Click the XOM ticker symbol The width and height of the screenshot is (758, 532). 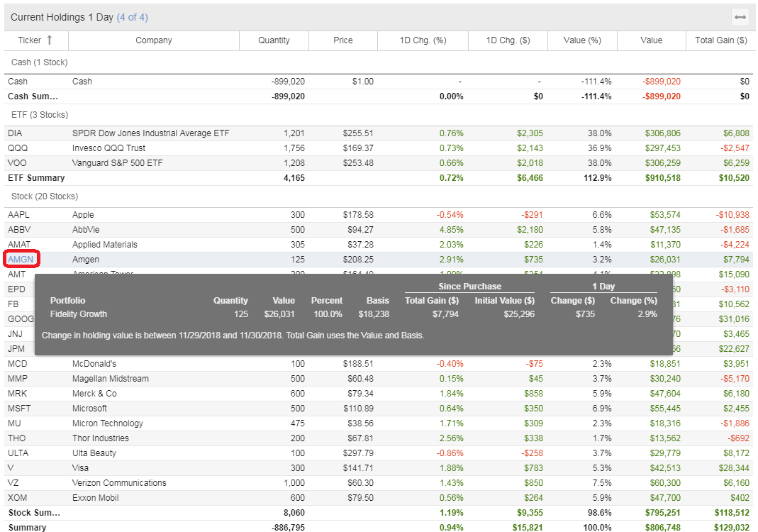18,498
